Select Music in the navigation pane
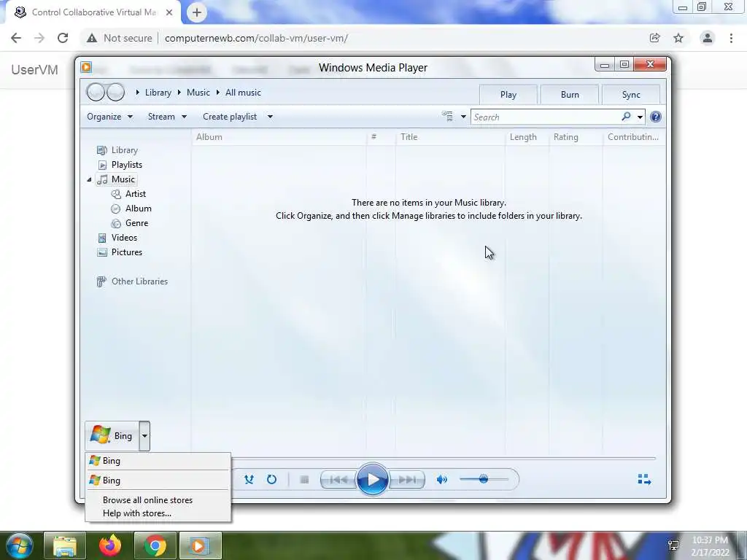Viewport: 747px width, 560px height. 123,179
